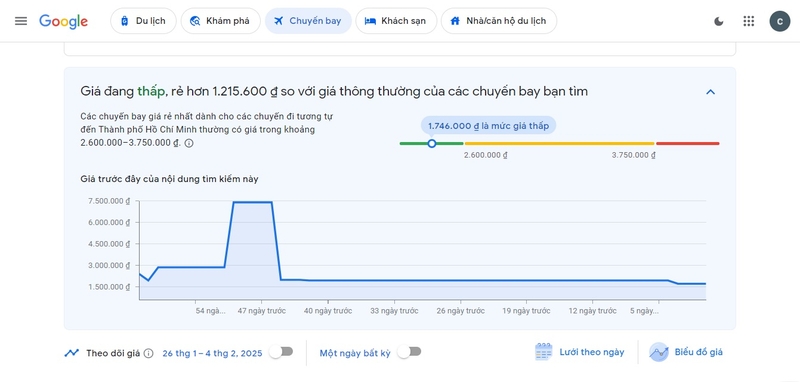Click the '47 ngày trước' axis label
800x382 pixels.
click(262, 311)
